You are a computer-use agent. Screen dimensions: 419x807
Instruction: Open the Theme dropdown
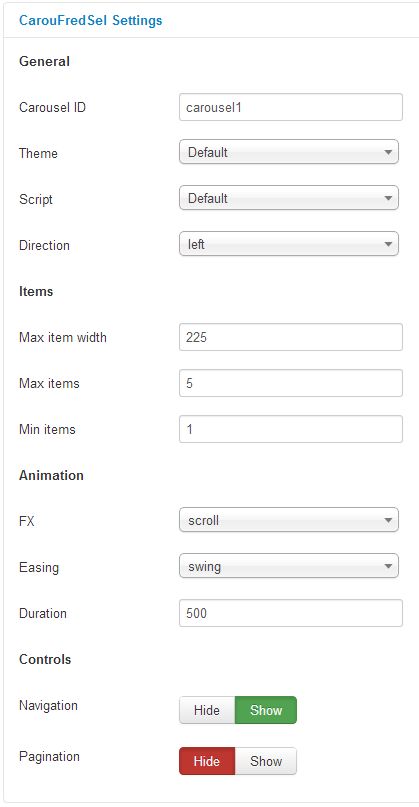coord(289,152)
